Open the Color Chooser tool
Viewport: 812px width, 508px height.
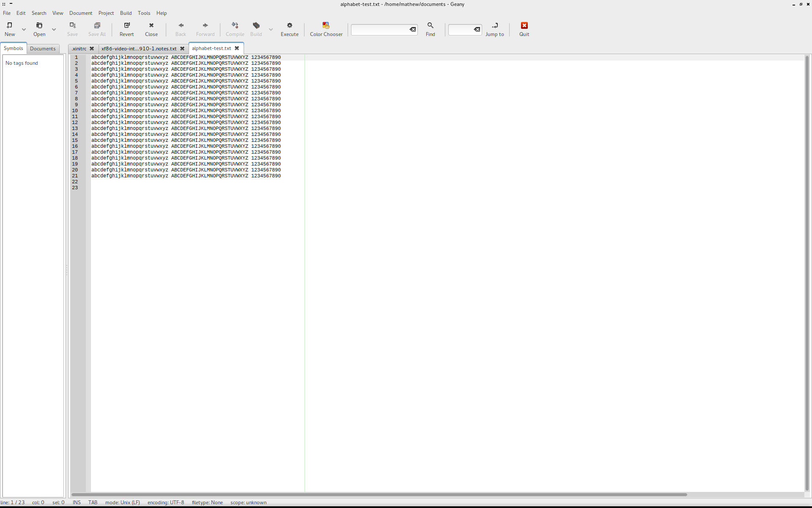326,26
